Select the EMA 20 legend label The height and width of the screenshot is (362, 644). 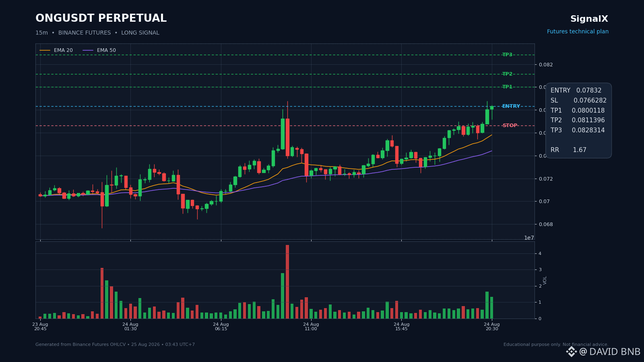click(63, 50)
